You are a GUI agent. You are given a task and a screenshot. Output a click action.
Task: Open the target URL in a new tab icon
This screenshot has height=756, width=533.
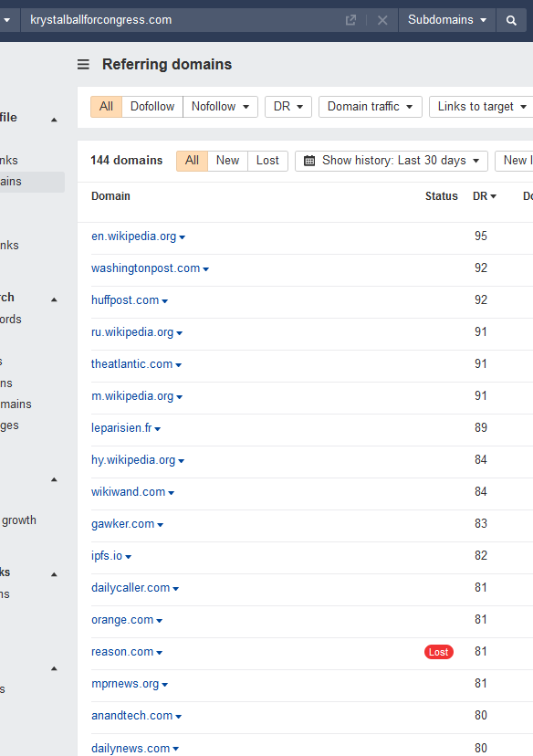point(350,20)
